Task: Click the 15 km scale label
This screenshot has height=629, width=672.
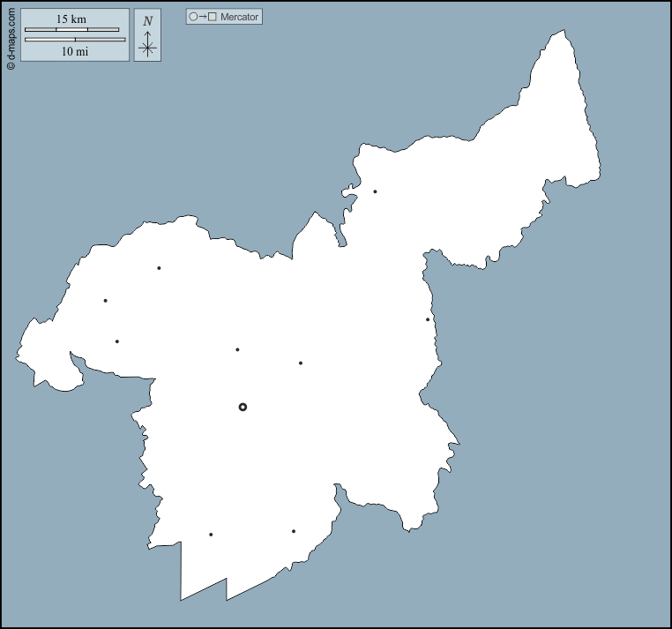Action: click(71, 19)
